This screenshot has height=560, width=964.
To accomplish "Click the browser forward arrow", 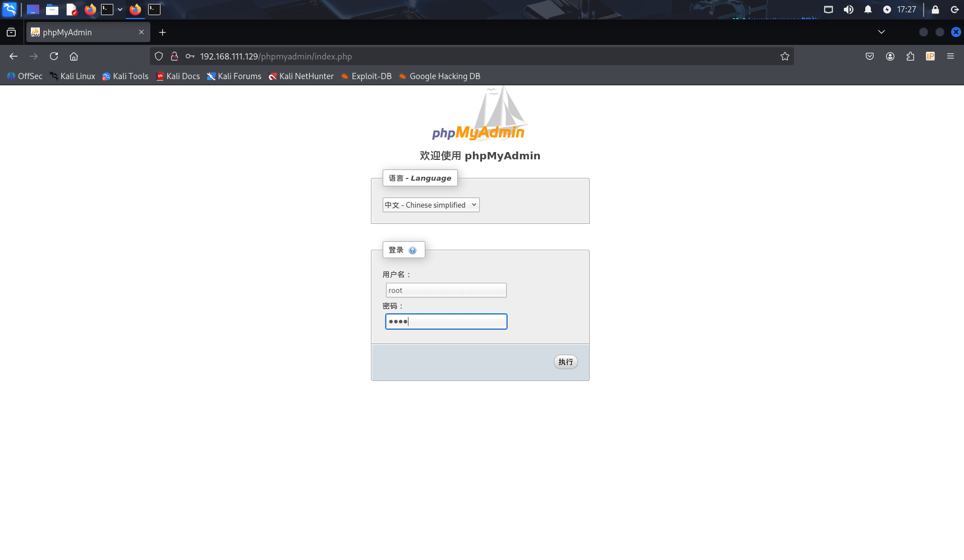I will coord(34,56).
